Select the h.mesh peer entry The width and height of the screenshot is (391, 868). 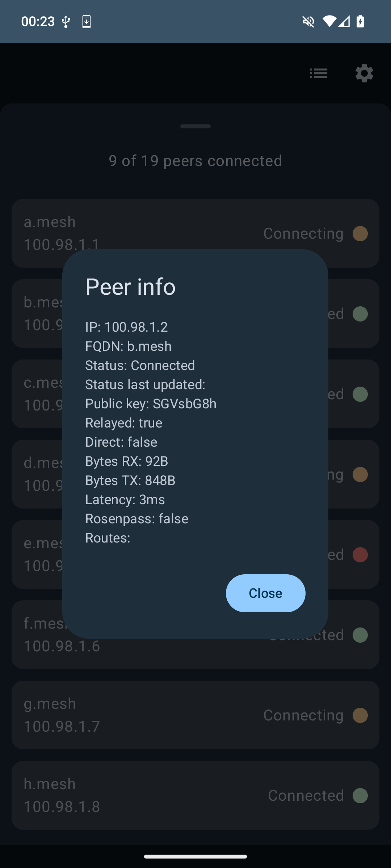[145, 795]
